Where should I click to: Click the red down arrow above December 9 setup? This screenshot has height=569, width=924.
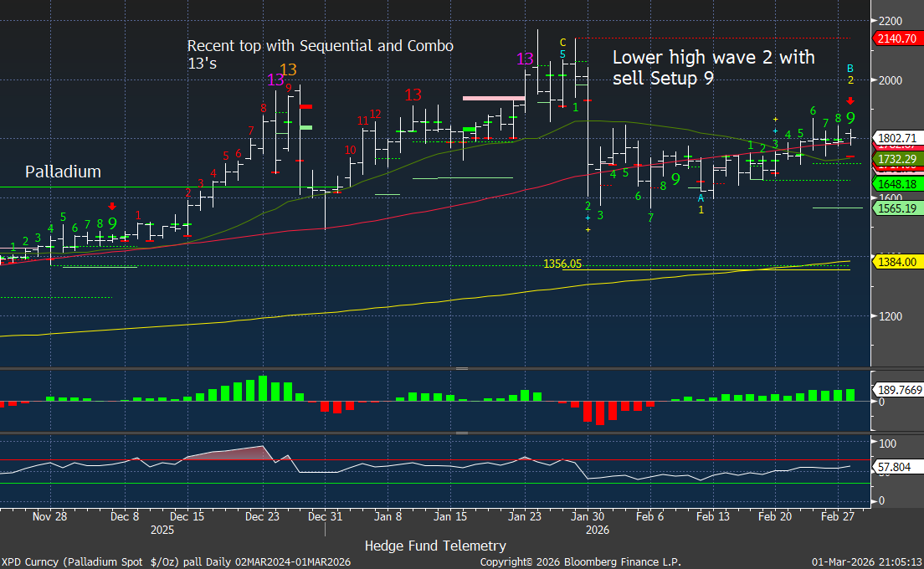coord(112,206)
